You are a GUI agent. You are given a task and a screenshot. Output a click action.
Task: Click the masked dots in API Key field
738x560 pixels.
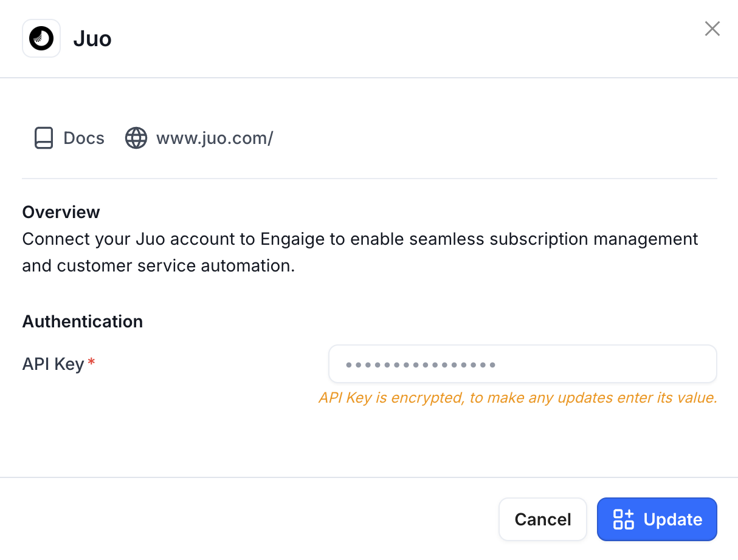click(x=421, y=365)
